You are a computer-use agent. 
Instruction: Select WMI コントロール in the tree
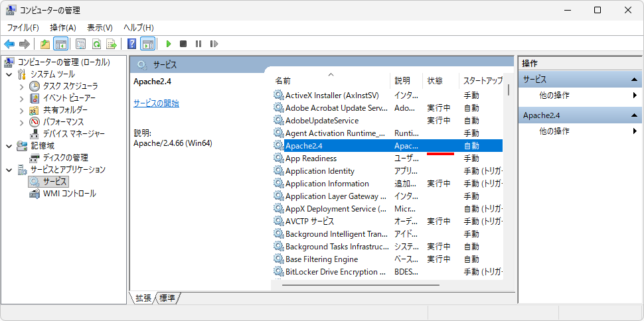(70, 194)
